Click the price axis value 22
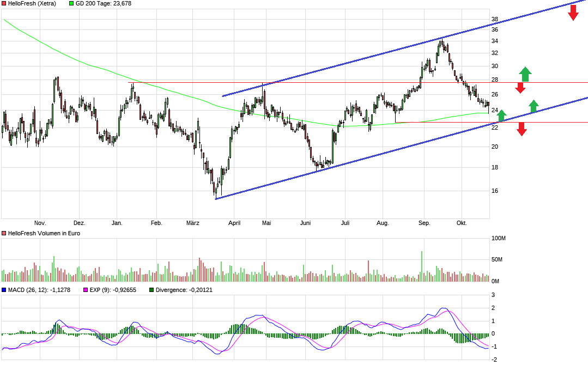 coord(495,127)
